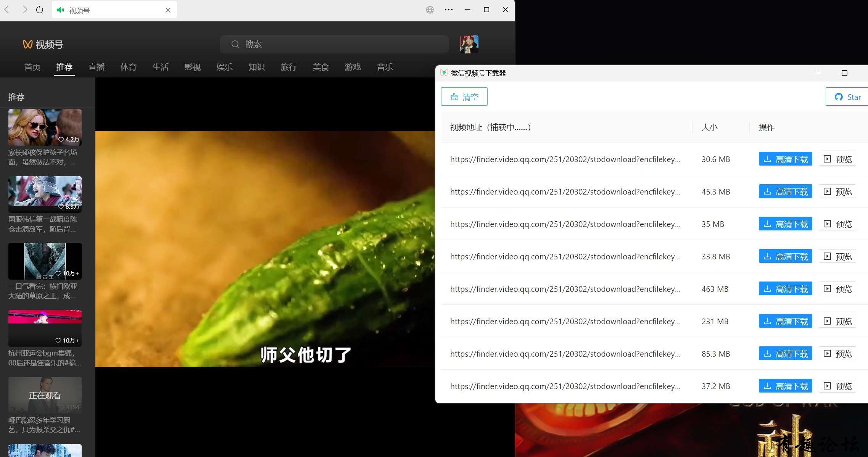Viewport: 868px width, 457px height.
Task: Open the 音乐 tab
Action: click(x=385, y=67)
